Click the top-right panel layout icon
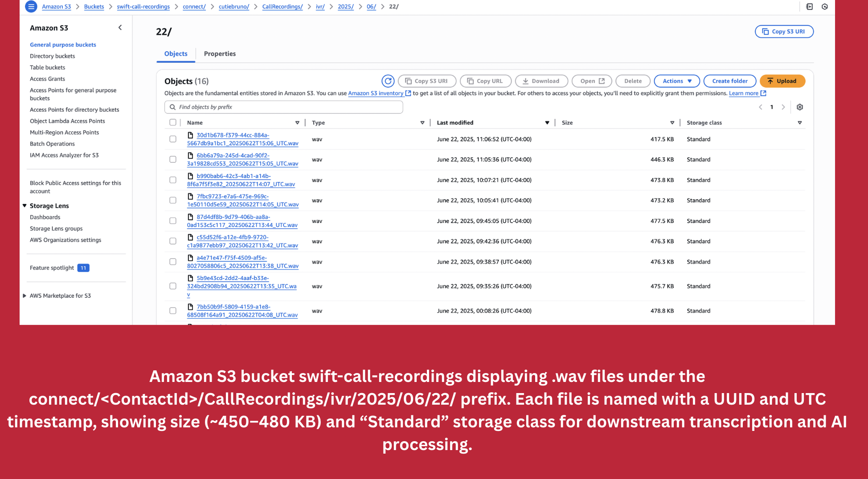Viewport: 868px width, 479px height. coord(810,7)
